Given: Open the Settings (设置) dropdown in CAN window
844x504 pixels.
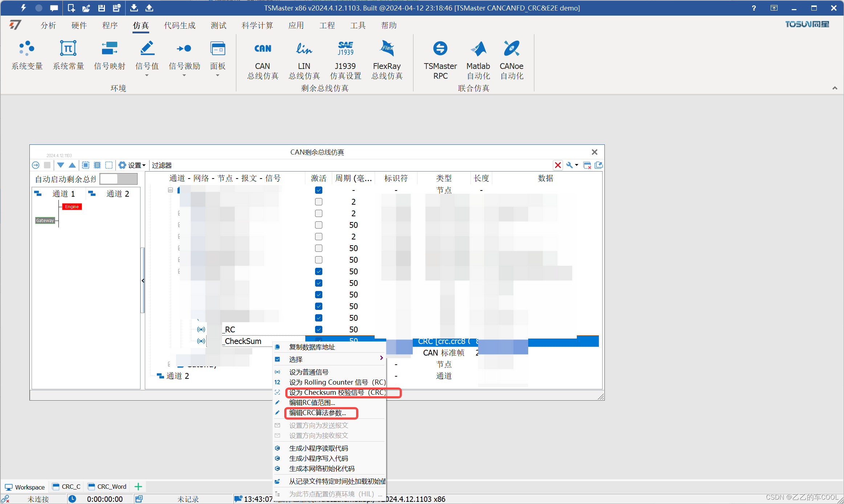Looking at the screenshot, I should pyautogui.click(x=132, y=165).
